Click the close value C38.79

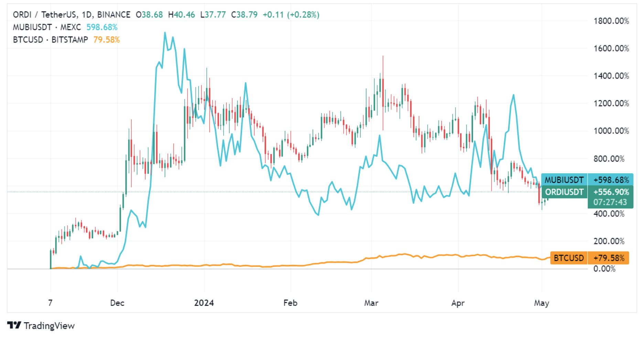tap(244, 15)
